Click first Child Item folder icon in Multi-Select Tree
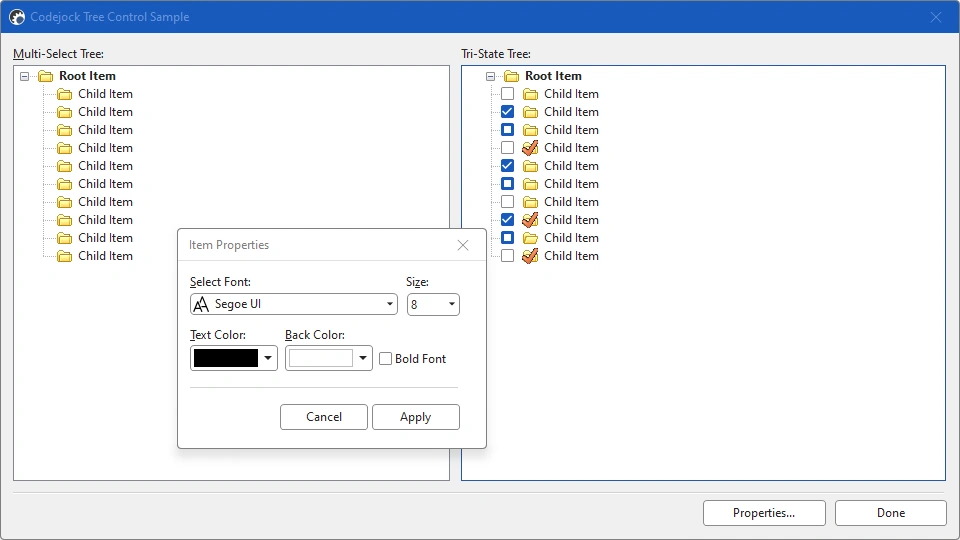 point(64,94)
